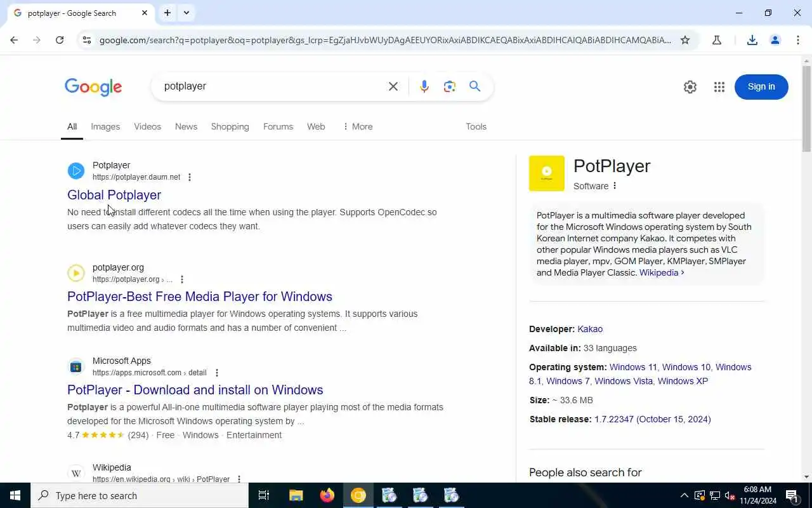This screenshot has width=812, height=508.
Task: Open options menu for Microsoft Apps result
Action: click(x=216, y=373)
